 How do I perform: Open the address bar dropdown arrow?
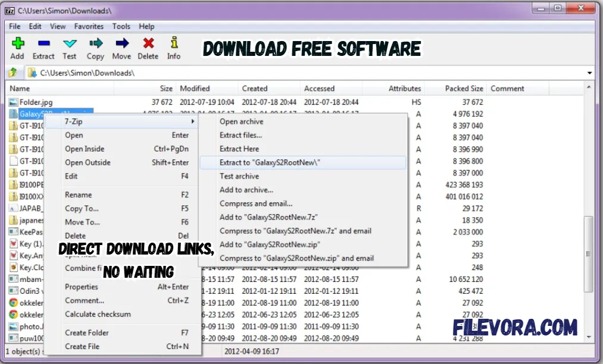coord(589,71)
